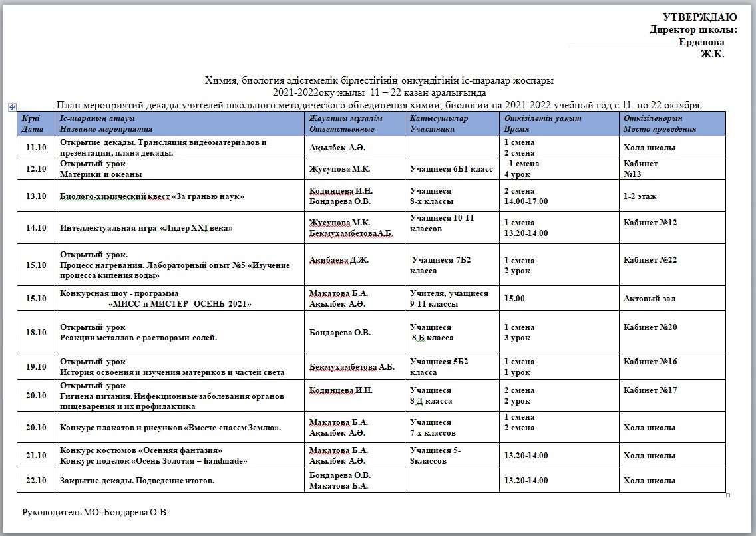Select the 'Өткізілетін орын Место проведения' header cell
Screen dimensions: 756x536
coord(672,124)
